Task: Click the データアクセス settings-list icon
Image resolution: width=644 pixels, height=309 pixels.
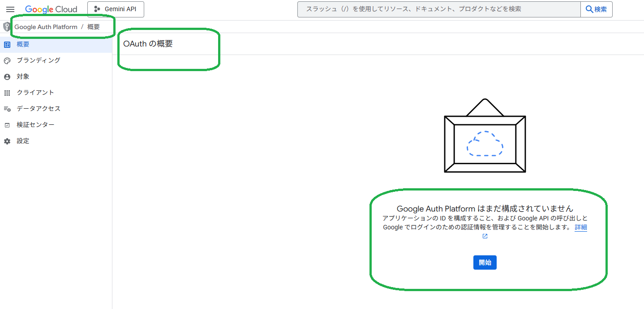Action: click(7, 109)
